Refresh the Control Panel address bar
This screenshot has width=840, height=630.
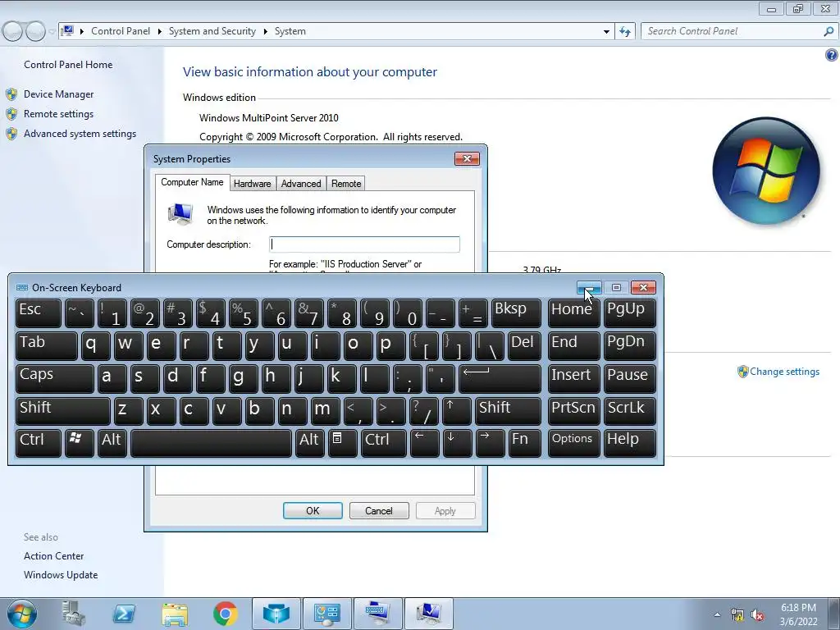pos(625,32)
